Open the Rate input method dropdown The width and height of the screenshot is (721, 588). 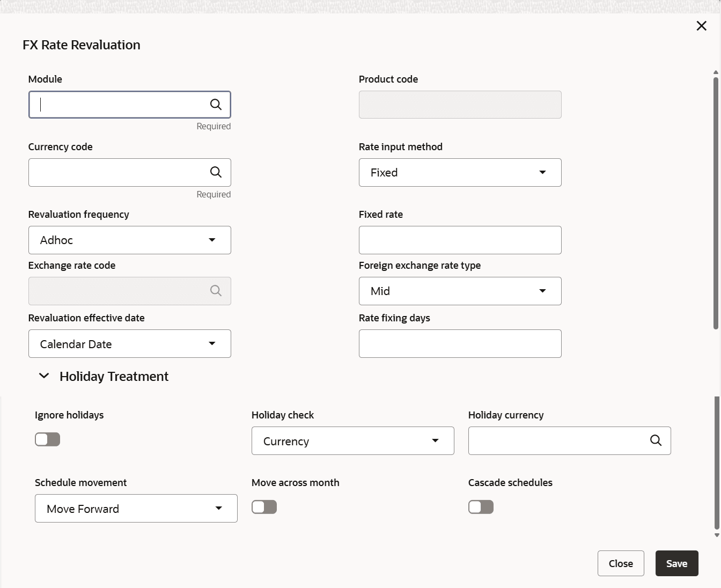(460, 172)
